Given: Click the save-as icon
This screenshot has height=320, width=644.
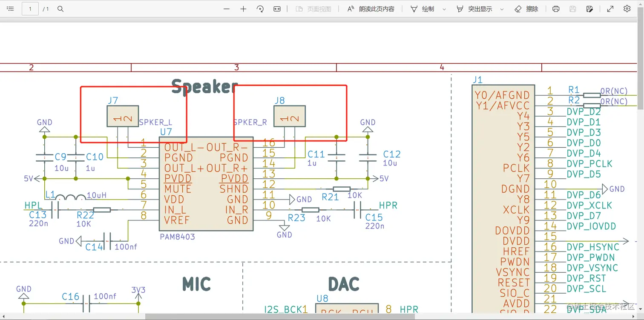Looking at the screenshot, I should point(589,9).
